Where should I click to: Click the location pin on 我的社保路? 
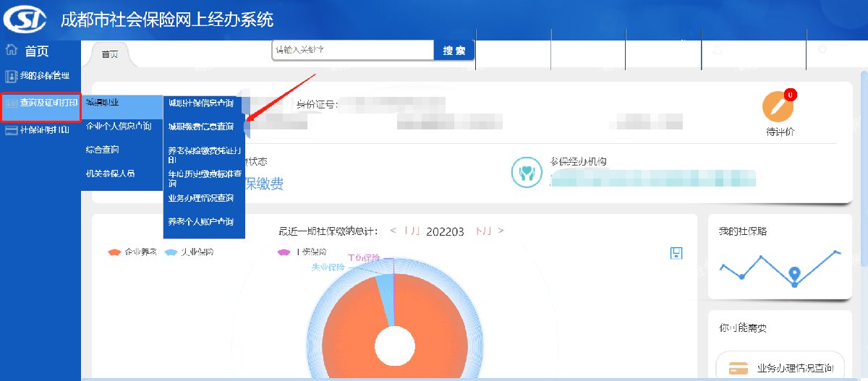(794, 275)
